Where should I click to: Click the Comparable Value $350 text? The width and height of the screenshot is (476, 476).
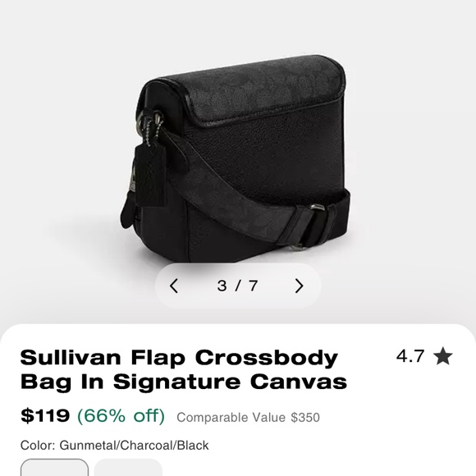tap(248, 418)
